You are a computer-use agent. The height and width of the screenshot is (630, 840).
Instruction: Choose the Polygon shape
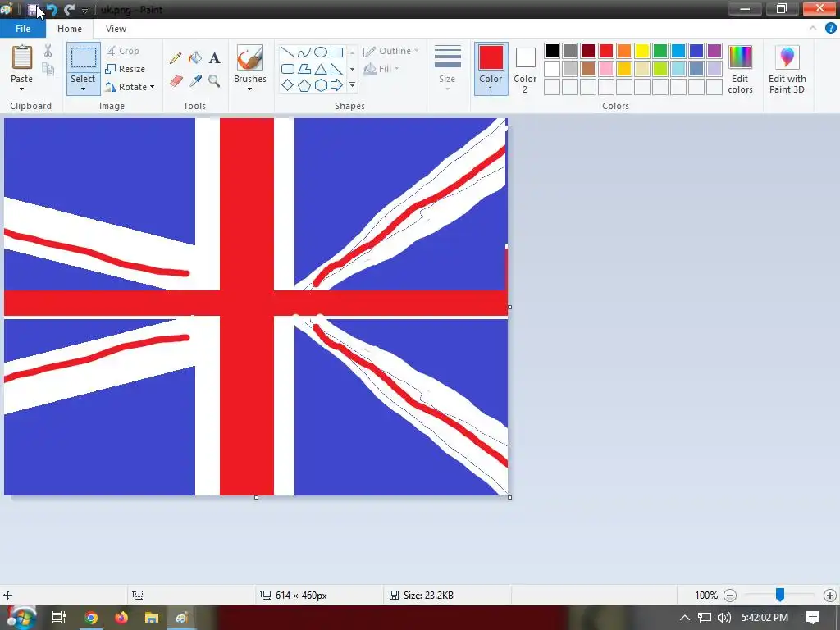pyautogui.click(x=304, y=69)
